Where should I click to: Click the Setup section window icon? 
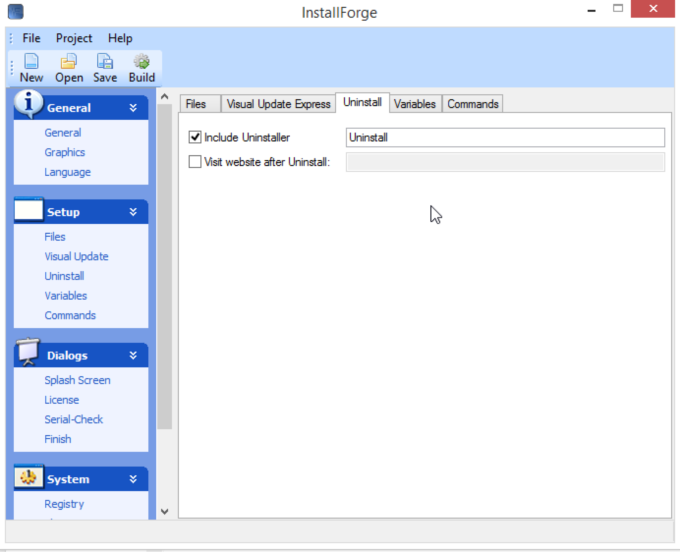click(29, 210)
